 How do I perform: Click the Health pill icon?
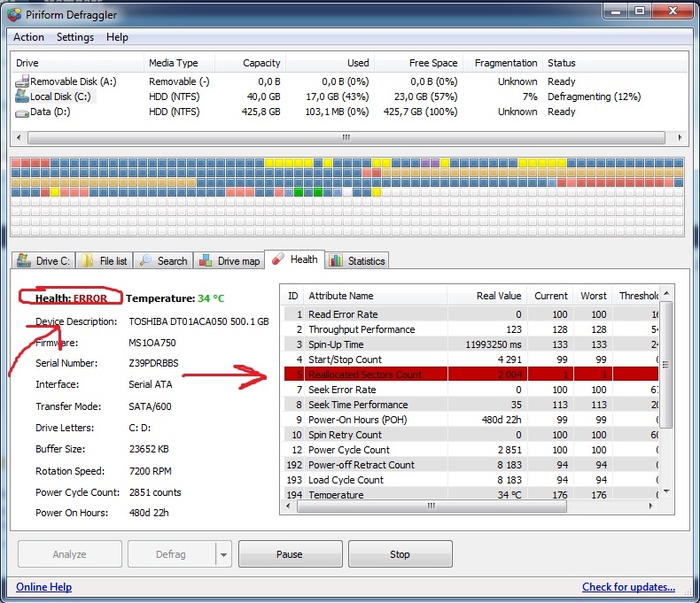coord(278,259)
